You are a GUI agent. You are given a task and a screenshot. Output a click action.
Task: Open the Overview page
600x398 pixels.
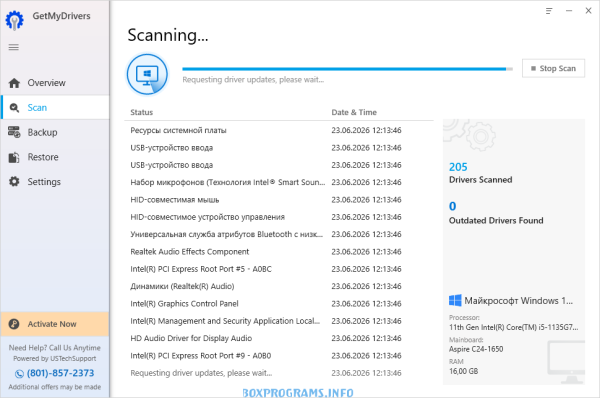point(55,83)
